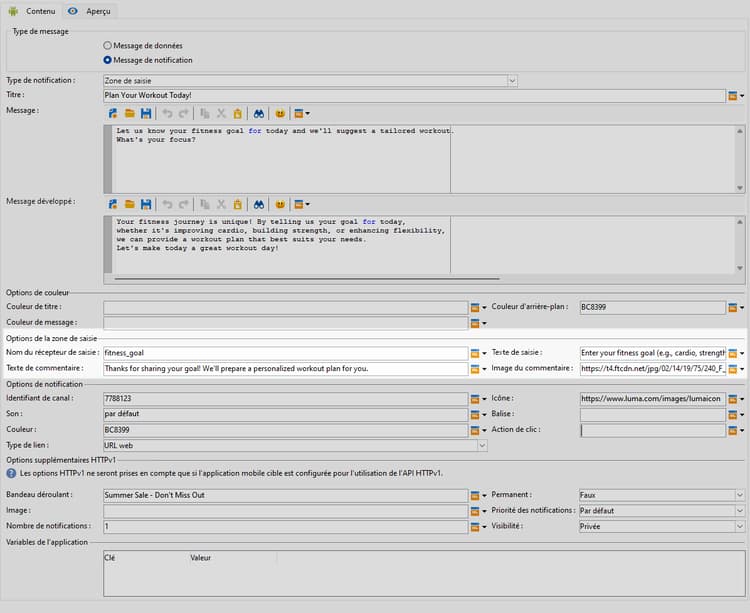Viewport: 750px width, 613px height.
Task: Click the Bandeau déroulant field
Action: (x=286, y=495)
